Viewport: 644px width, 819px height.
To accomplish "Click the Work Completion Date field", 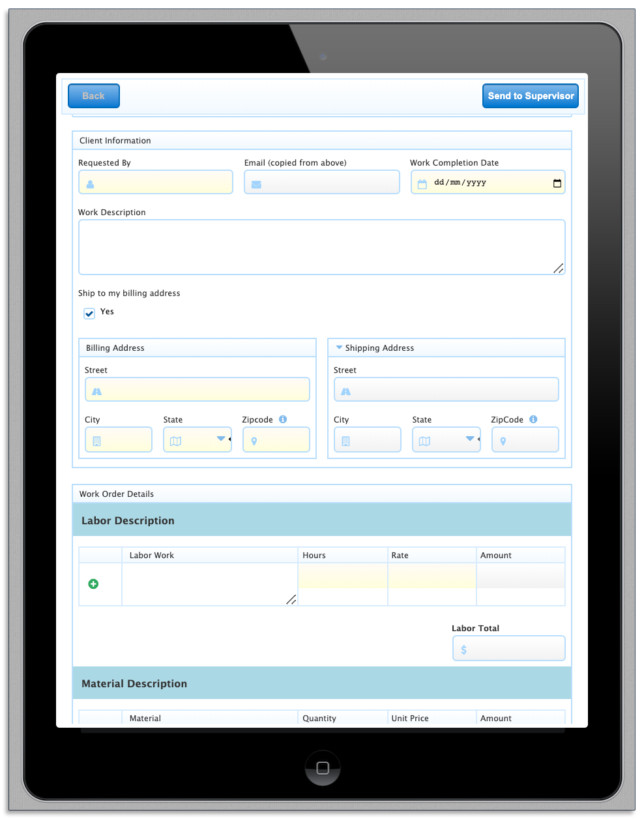I will coord(488,182).
